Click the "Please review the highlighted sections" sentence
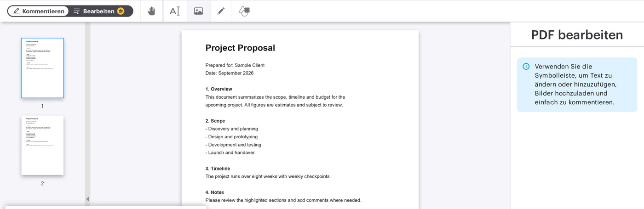 [x=283, y=200]
